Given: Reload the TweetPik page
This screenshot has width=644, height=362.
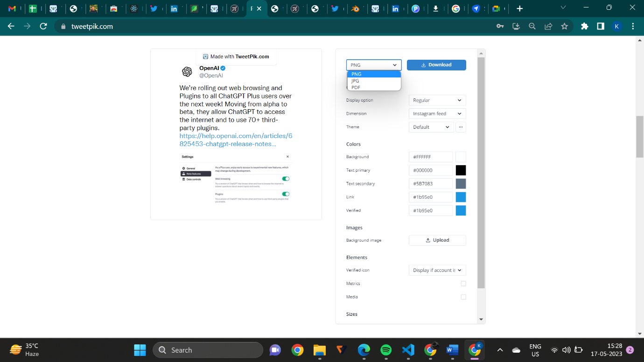Looking at the screenshot, I should tap(43, 27).
